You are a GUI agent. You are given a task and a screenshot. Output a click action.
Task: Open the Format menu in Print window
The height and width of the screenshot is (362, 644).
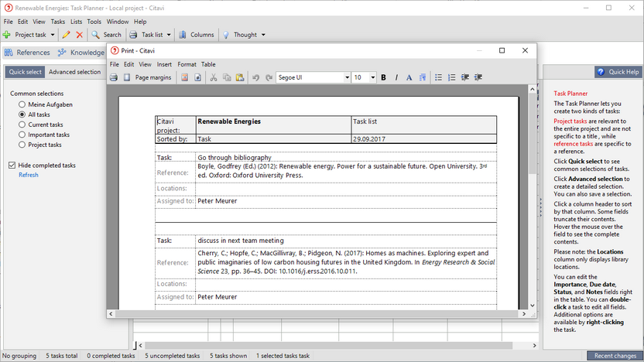[187, 64]
